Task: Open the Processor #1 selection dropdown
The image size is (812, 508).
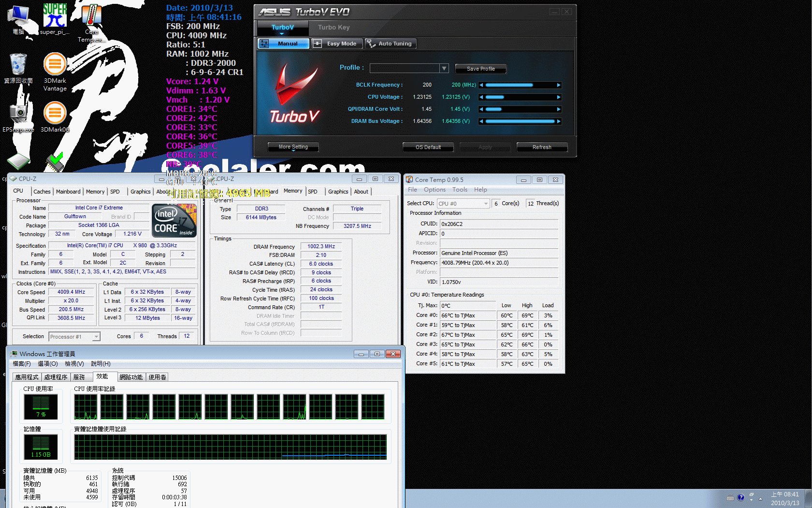Action: click(x=96, y=337)
